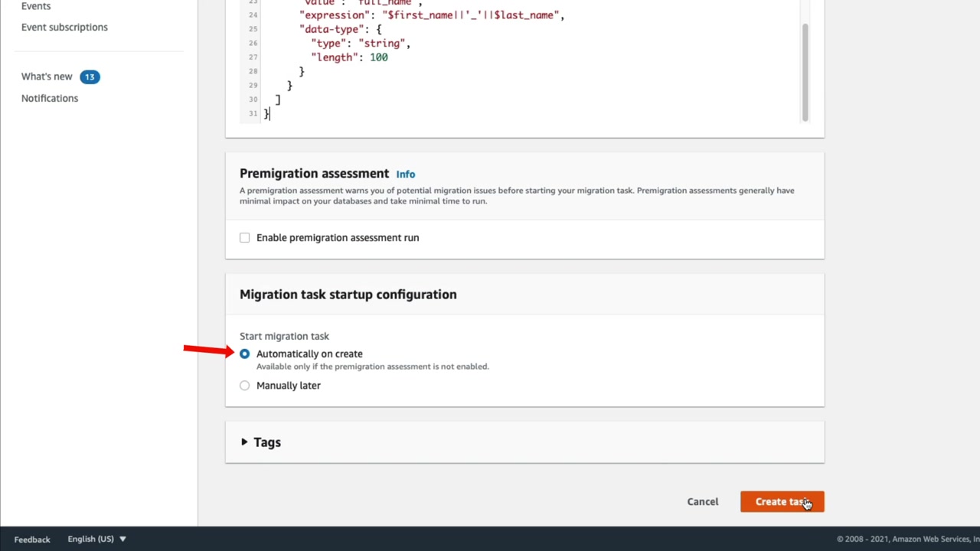Image resolution: width=980 pixels, height=551 pixels.
Task: Go to Event subscriptions in the sidebar
Action: pos(64,27)
